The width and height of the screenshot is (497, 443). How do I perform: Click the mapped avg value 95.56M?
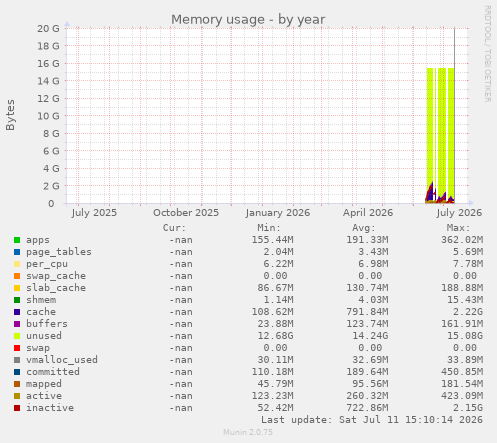370,384
